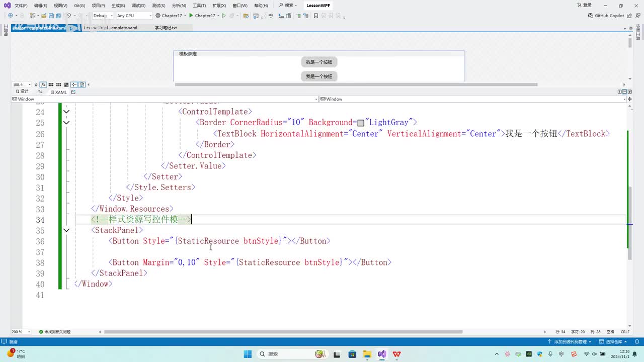Click the Undo arrow in the toolbar
Viewport: 644px width, 362px height.
click(x=69, y=16)
